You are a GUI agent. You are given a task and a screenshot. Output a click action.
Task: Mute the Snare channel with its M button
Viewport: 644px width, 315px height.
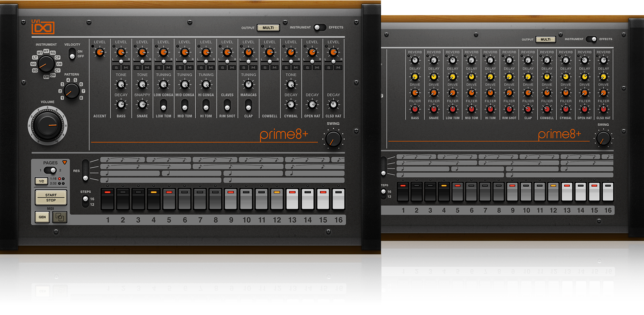tap(147, 68)
